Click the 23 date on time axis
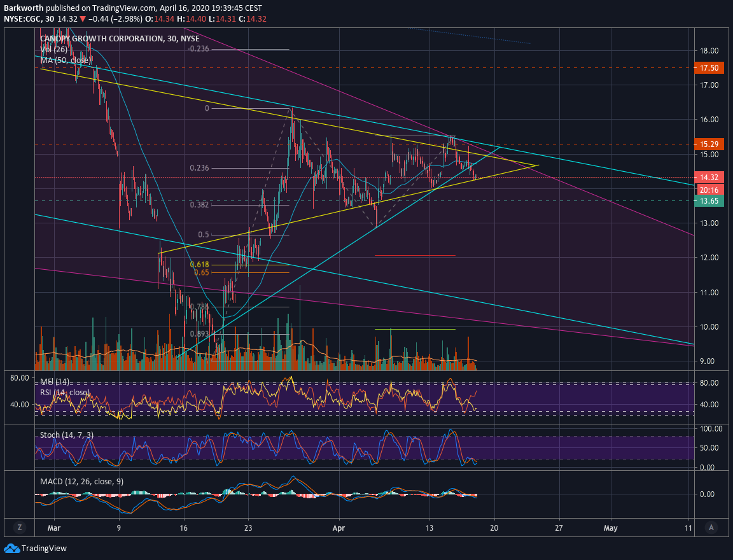This screenshot has height=560, width=733. 248,528
